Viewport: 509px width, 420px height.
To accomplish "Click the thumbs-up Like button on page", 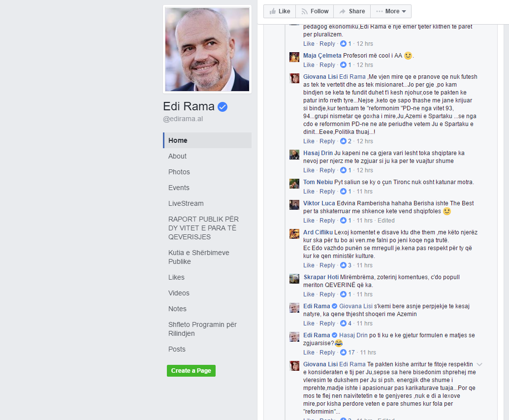I will [280, 11].
